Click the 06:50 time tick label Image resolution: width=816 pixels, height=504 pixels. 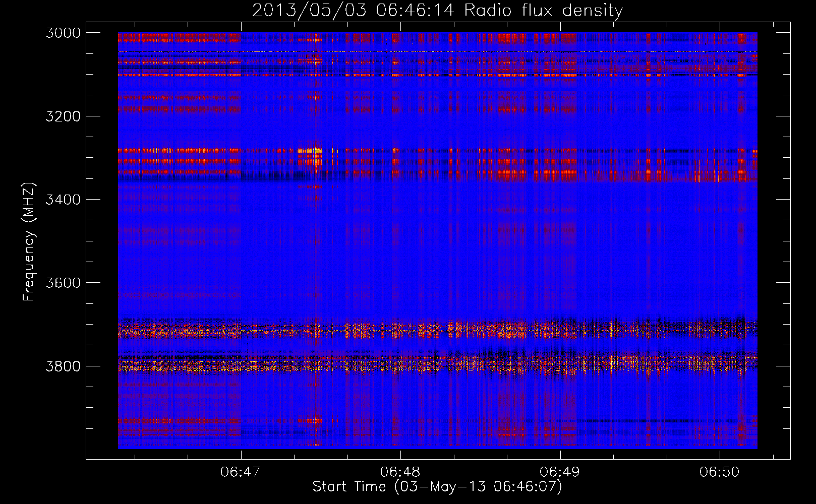click(x=719, y=472)
